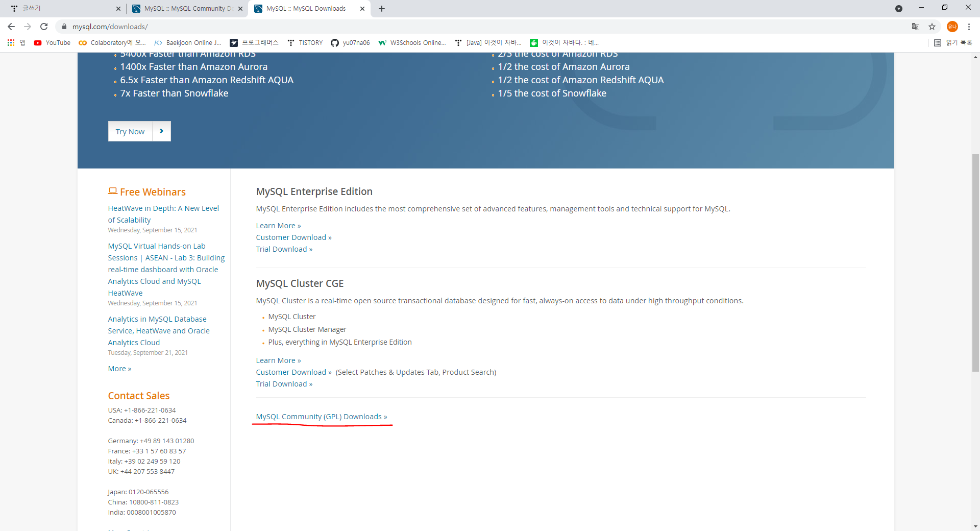Click the arrow beside Try Now
Screen dimensions: 980x531
pos(161,131)
